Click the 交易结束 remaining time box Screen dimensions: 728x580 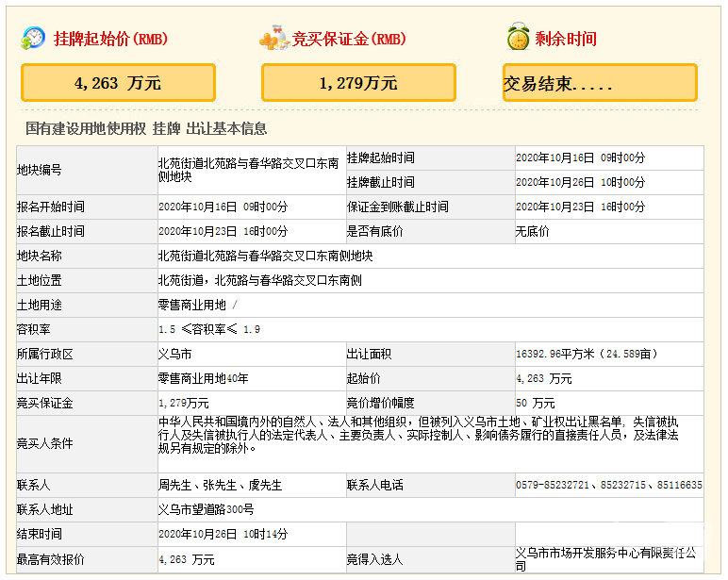point(600,83)
